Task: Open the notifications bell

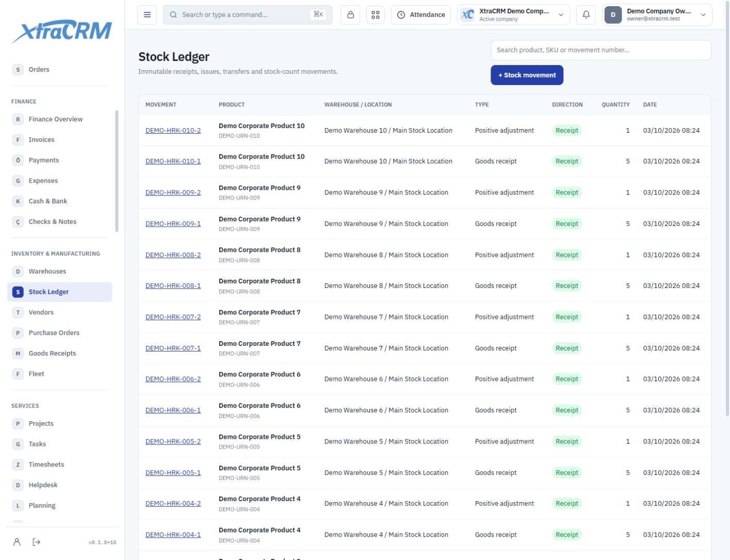Action: (586, 15)
